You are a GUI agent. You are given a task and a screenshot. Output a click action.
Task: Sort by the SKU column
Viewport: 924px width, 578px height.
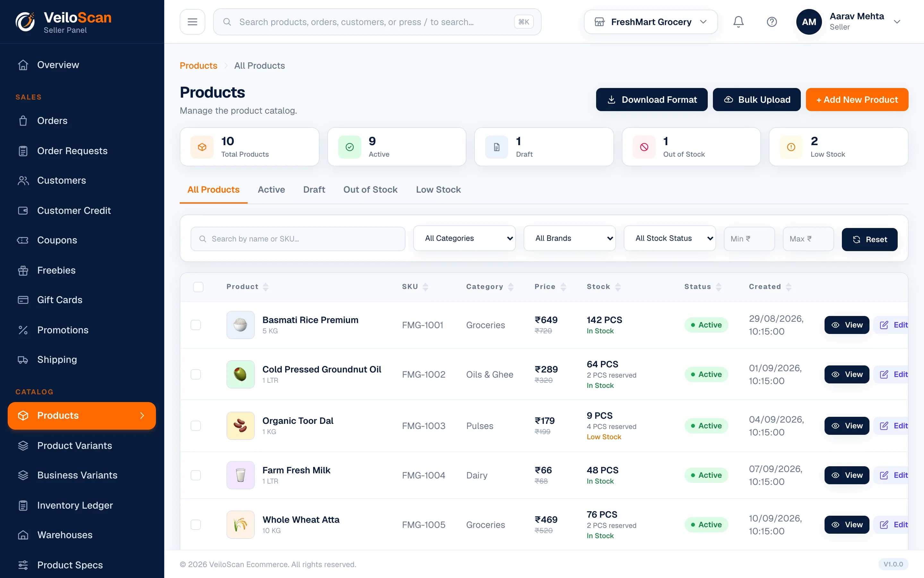point(415,287)
